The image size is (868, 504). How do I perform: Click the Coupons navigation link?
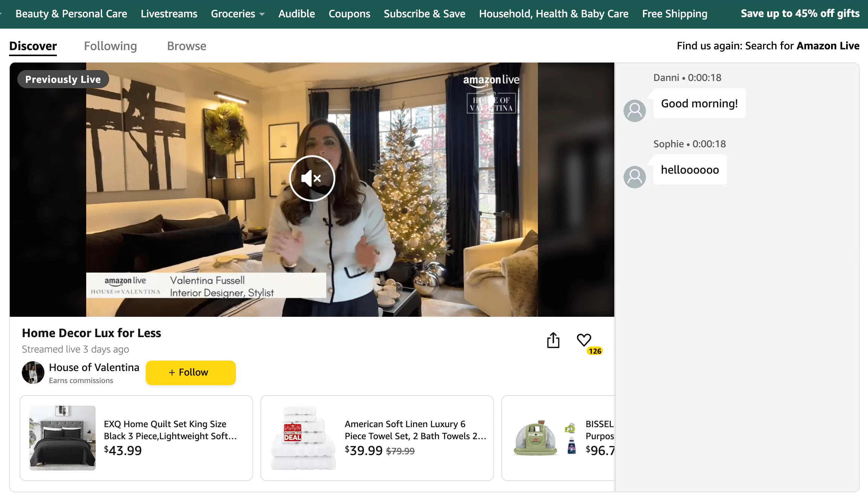(x=349, y=14)
